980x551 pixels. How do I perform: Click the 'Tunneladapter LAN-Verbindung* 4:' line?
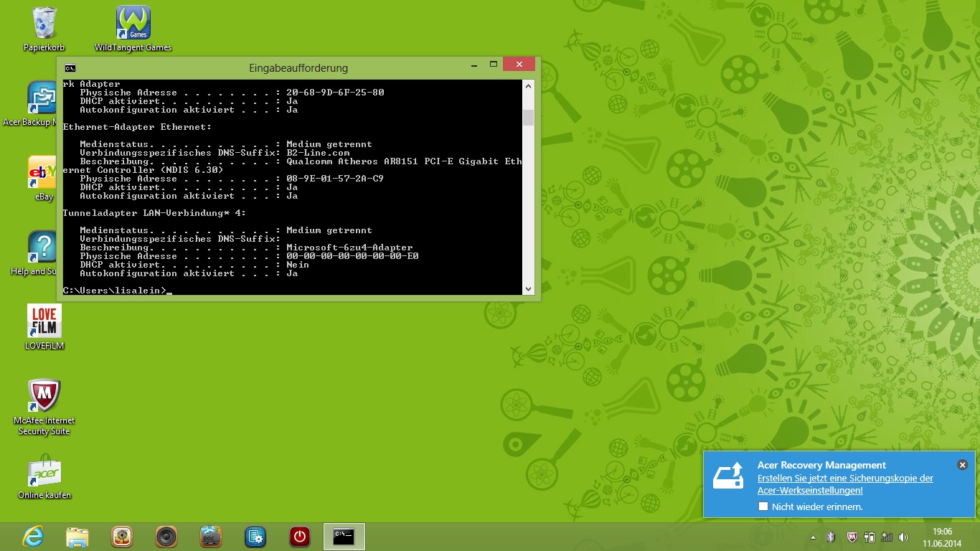coord(154,213)
